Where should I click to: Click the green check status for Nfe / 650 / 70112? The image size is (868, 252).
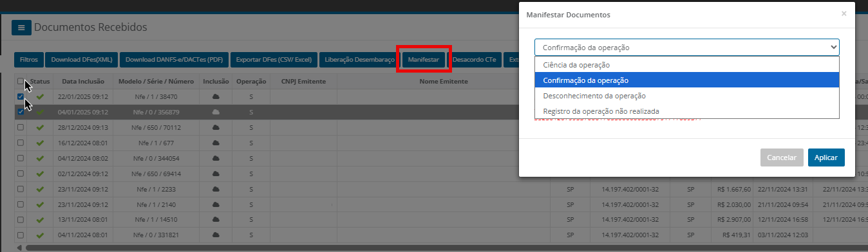(x=40, y=127)
